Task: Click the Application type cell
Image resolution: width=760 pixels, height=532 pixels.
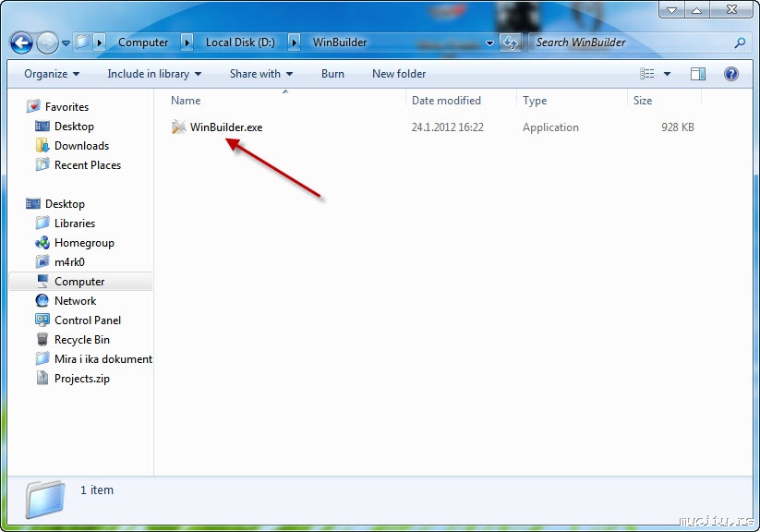Action: pyautogui.click(x=550, y=127)
